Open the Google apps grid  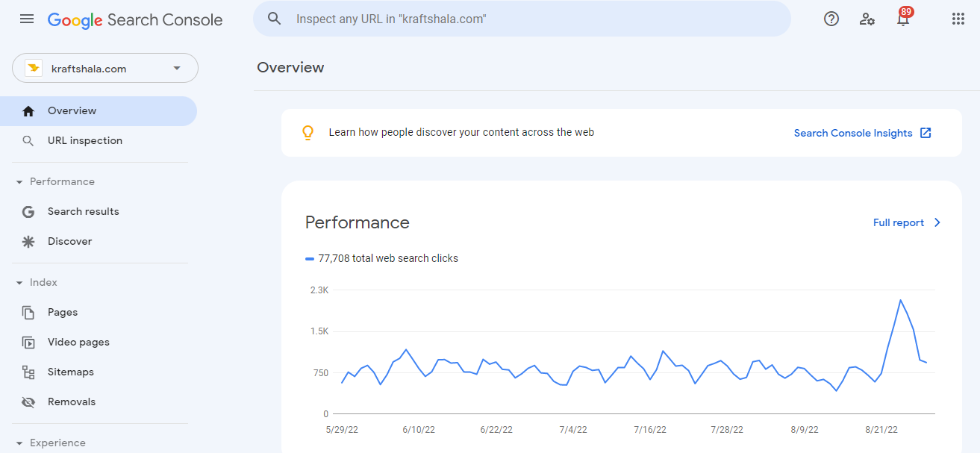tap(958, 19)
